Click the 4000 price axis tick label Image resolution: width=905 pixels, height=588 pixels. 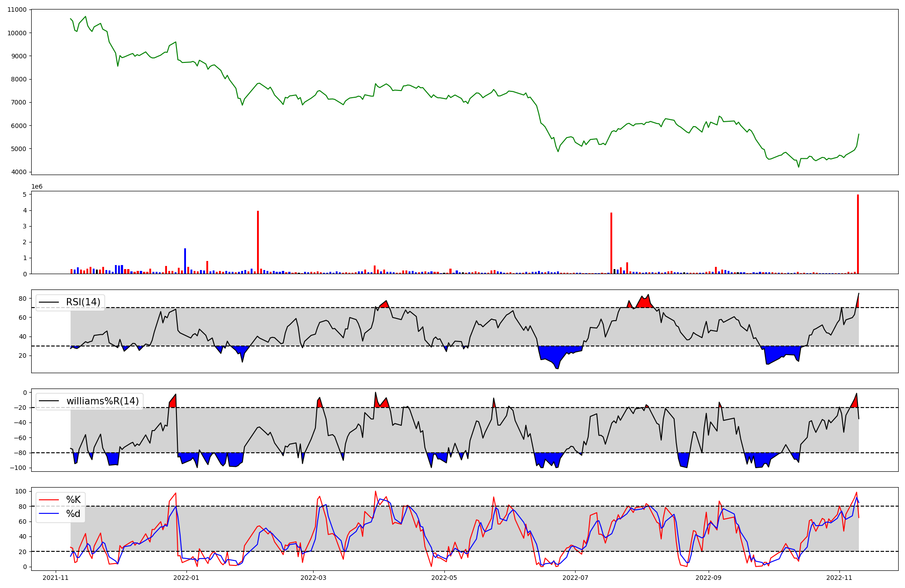coord(19,172)
